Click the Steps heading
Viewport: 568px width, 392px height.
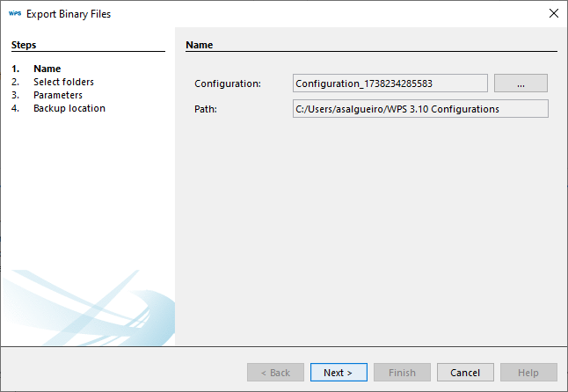tap(24, 44)
